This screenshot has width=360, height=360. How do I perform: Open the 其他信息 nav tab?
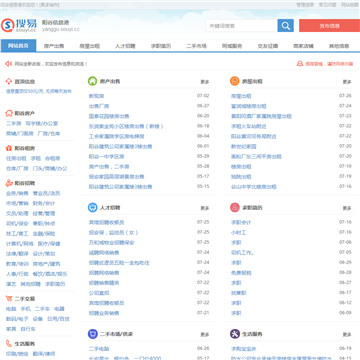339,46
